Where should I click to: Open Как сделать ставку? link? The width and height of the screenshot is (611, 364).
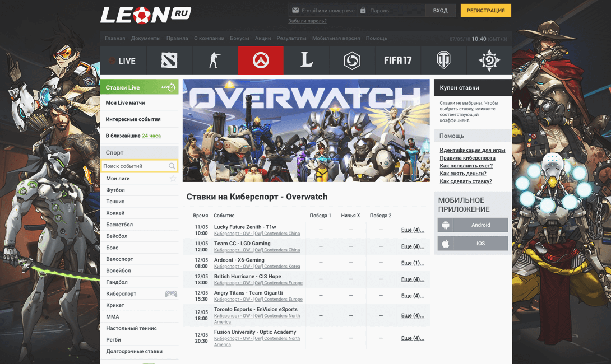click(466, 181)
